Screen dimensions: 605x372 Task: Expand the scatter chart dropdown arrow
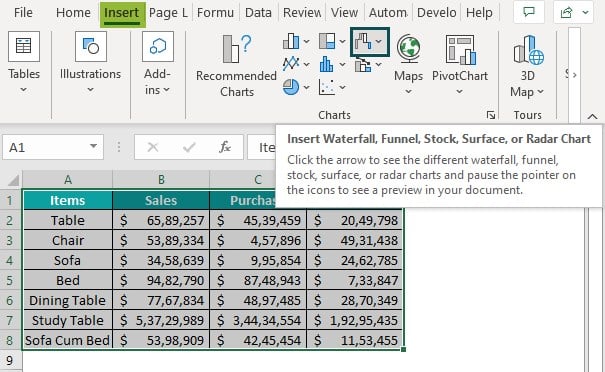(x=342, y=88)
